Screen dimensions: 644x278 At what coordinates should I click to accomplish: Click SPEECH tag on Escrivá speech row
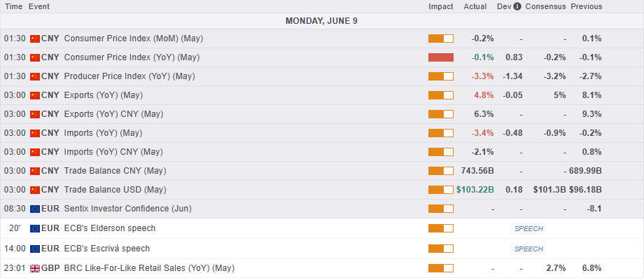(528, 249)
